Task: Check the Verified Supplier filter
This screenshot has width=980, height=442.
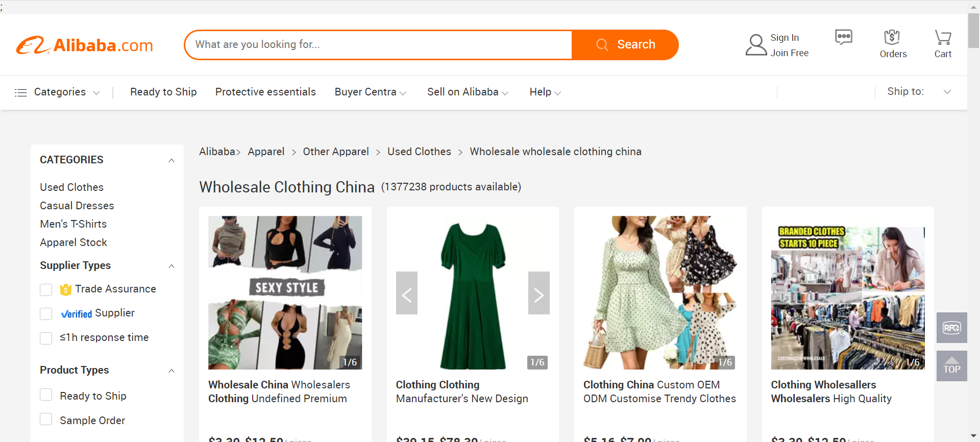Action: pos(46,314)
